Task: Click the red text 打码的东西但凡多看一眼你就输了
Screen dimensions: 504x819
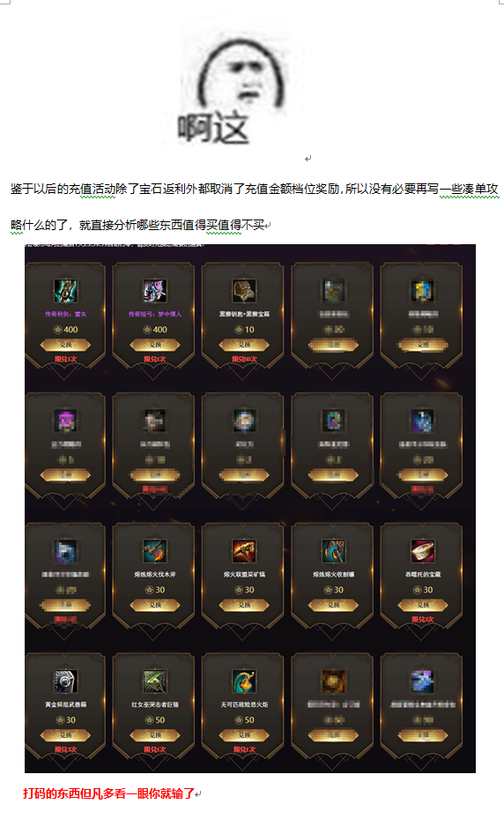Action: (108, 793)
